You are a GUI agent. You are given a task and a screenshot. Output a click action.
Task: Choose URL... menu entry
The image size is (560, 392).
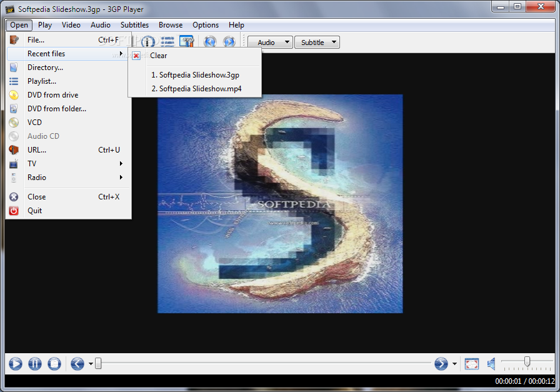click(x=68, y=150)
